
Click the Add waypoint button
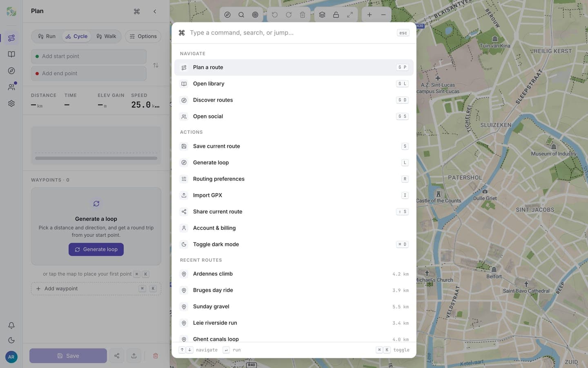click(96, 289)
